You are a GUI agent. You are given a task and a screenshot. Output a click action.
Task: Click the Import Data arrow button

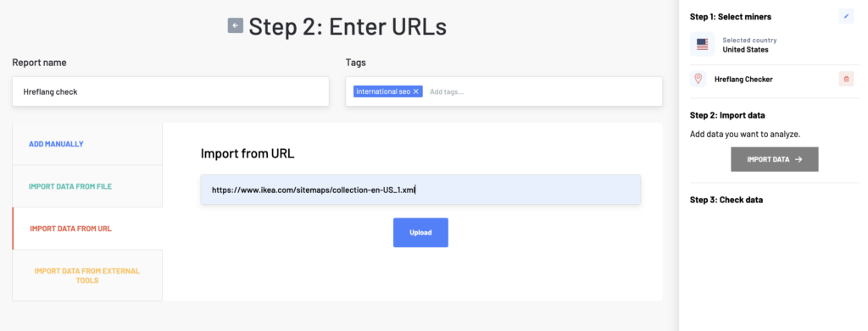(x=775, y=159)
